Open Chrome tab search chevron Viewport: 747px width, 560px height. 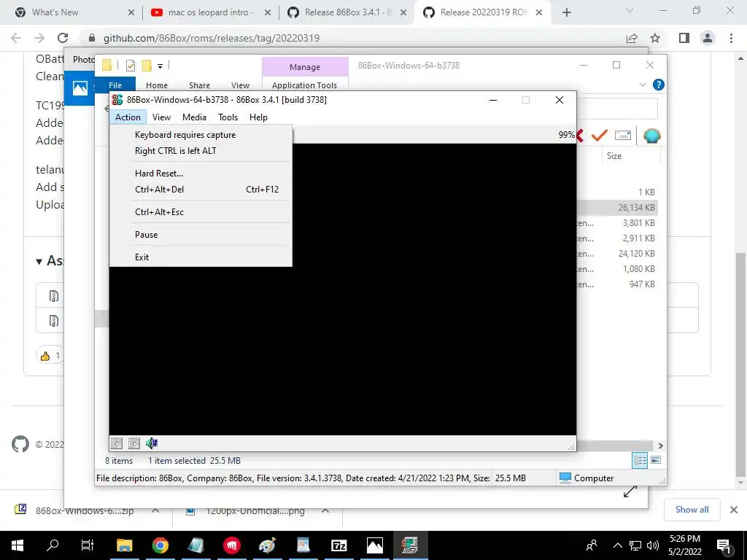click(630, 10)
